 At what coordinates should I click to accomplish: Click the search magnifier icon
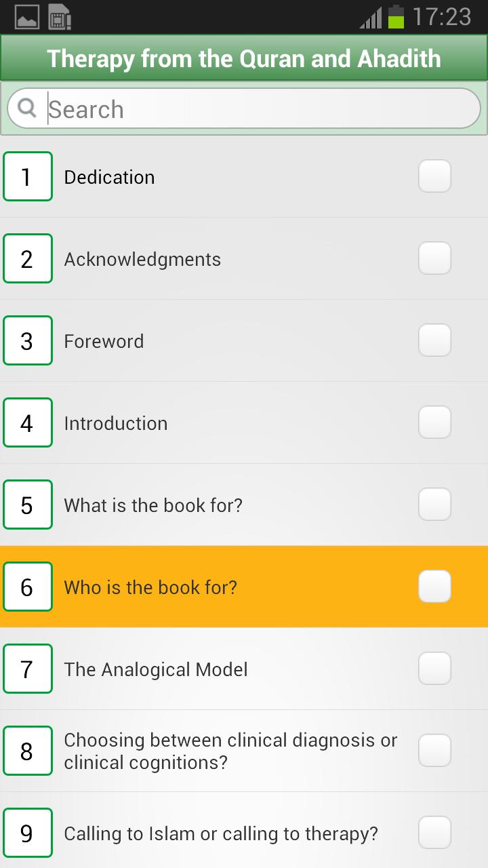pos(26,108)
